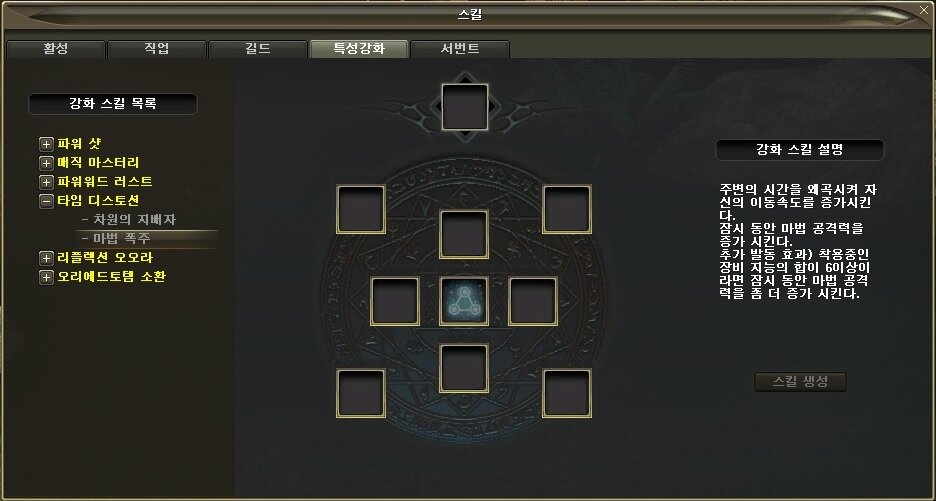
Task: Click the 스킬 생성 button
Action: (x=800, y=382)
